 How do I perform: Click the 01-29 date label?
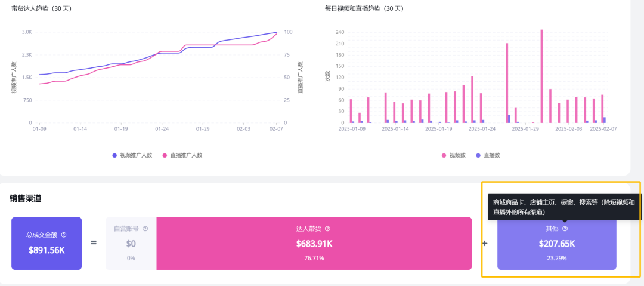[203, 129]
